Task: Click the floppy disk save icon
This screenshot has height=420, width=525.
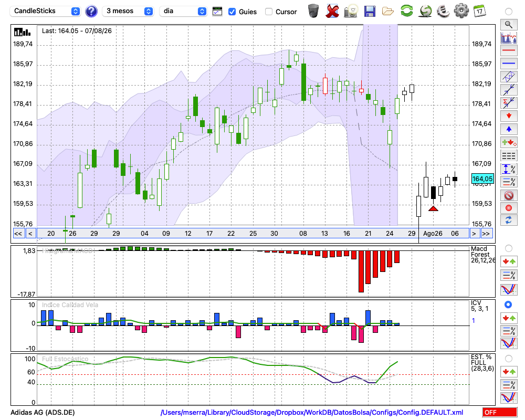Action: [x=370, y=11]
